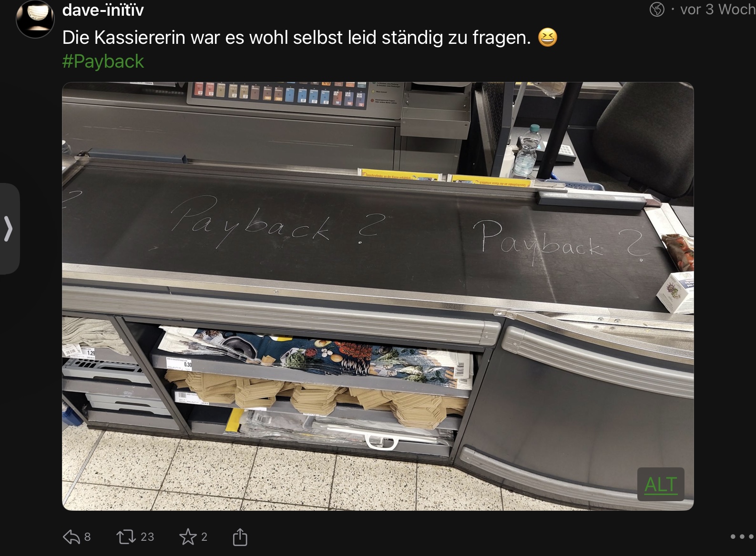Click the left chalk 'Payback ?' writing
The height and width of the screenshot is (556, 756).
pyautogui.click(x=276, y=222)
